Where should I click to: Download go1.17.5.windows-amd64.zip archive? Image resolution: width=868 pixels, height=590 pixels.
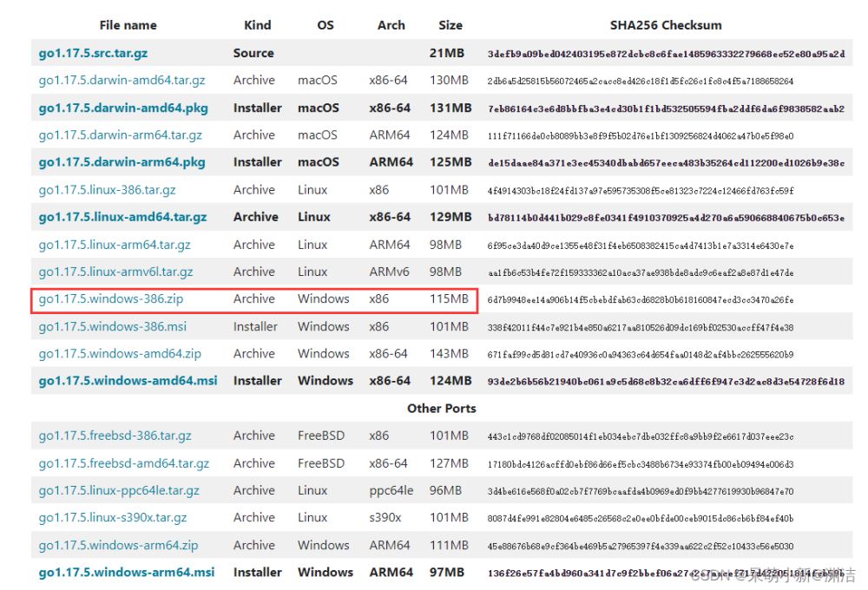pyautogui.click(x=120, y=354)
